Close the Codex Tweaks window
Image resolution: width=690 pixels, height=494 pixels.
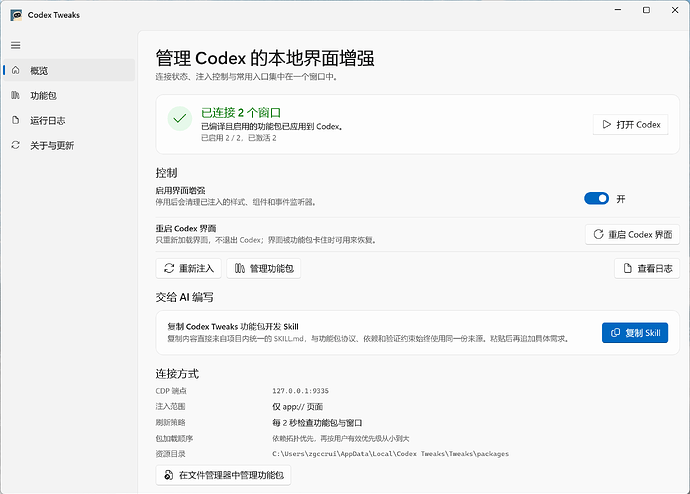[x=675, y=10]
